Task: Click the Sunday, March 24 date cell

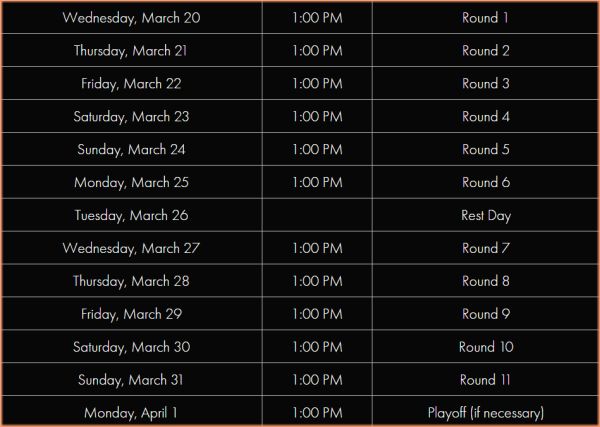Action: tap(131, 150)
